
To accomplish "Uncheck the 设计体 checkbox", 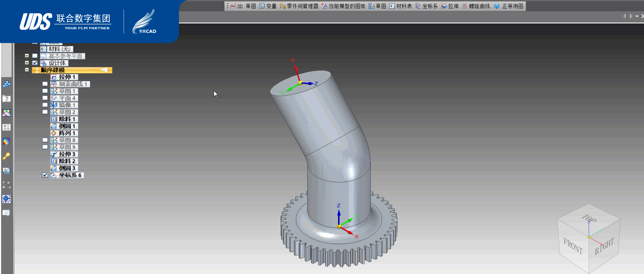I will tap(35, 63).
